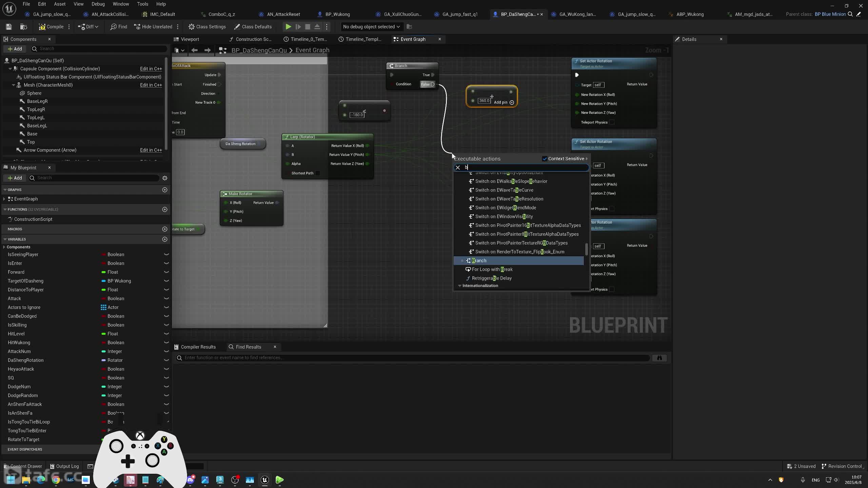Expand the Components variable category

[4, 247]
